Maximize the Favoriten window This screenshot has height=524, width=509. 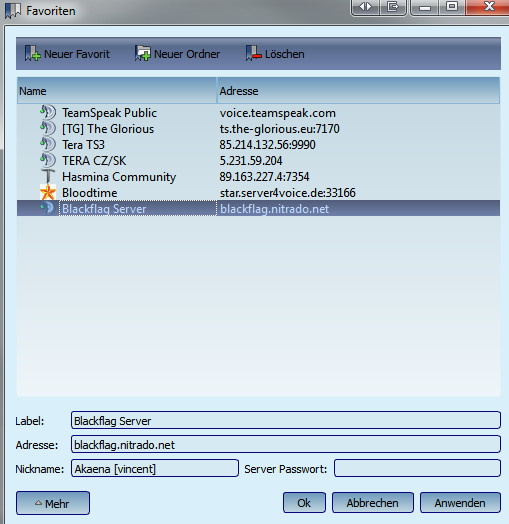coord(452,7)
